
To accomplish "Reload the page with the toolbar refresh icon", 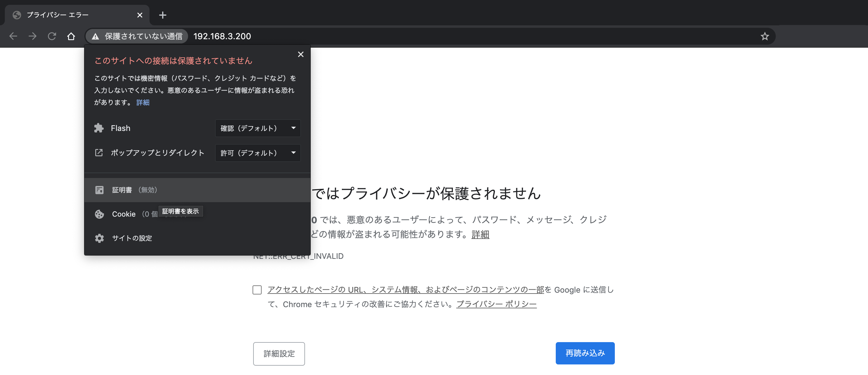I will (52, 36).
